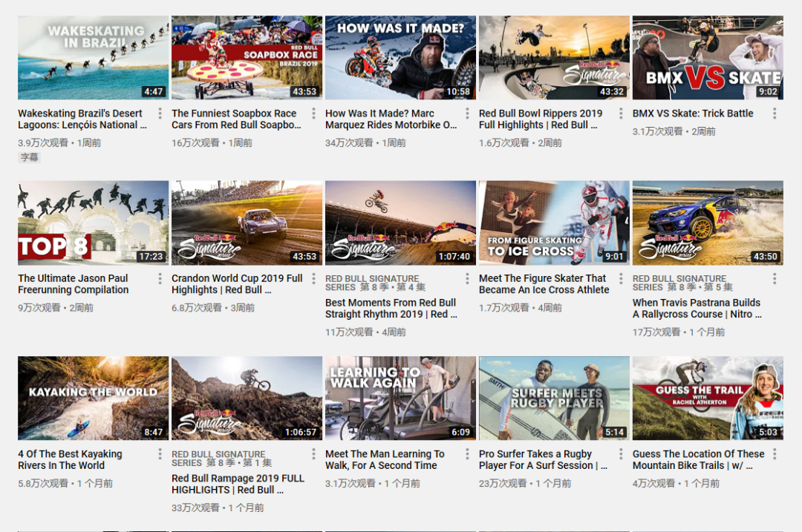Screen dimensions: 802x532
Task: Open the Red Bull Rampage 2019 FULL HIGHLIGHTS title
Action: coord(238,484)
